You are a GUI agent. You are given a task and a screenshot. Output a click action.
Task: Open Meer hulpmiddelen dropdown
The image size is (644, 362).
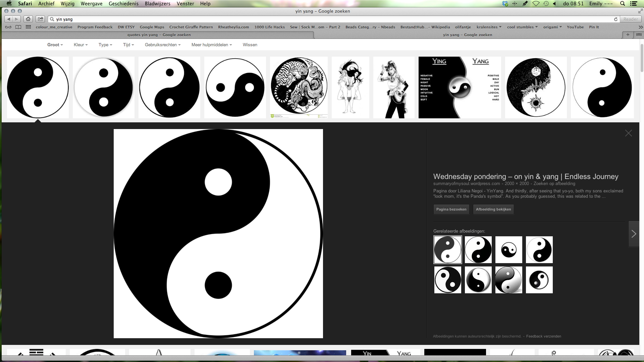coord(212,45)
